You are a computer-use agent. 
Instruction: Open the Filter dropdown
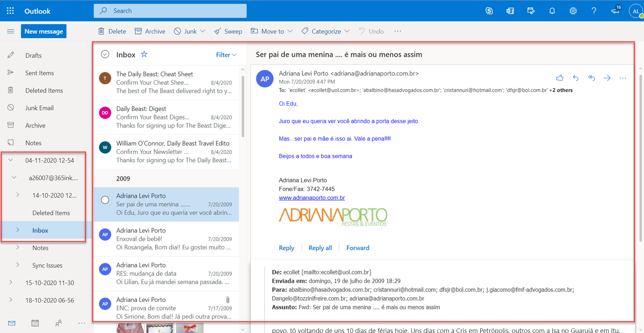(x=226, y=55)
